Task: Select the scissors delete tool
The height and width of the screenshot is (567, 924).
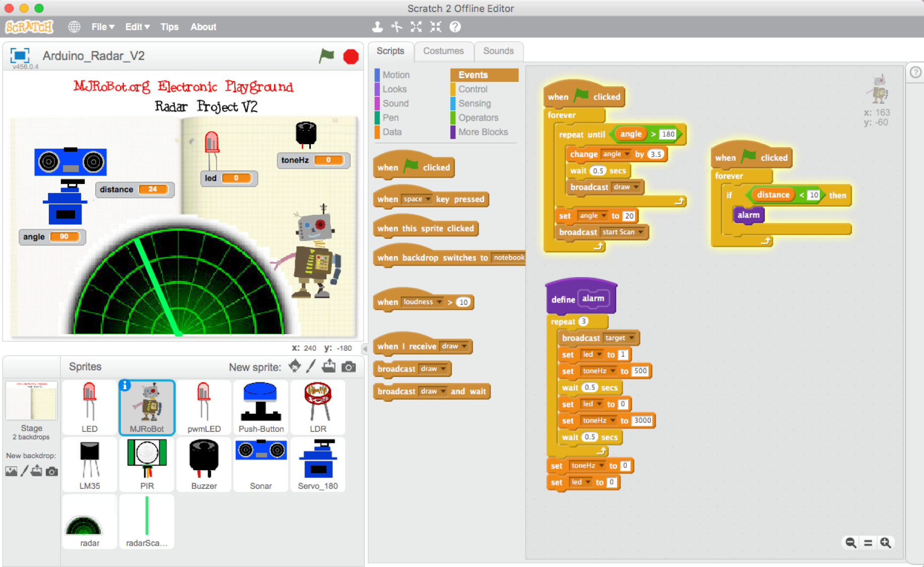Action: 397,27
